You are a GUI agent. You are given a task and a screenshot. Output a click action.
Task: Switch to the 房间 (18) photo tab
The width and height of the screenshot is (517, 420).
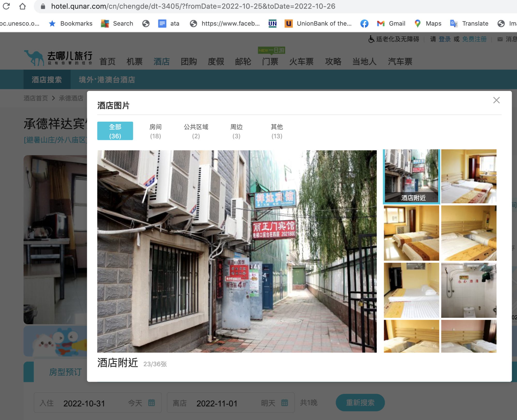point(155,131)
